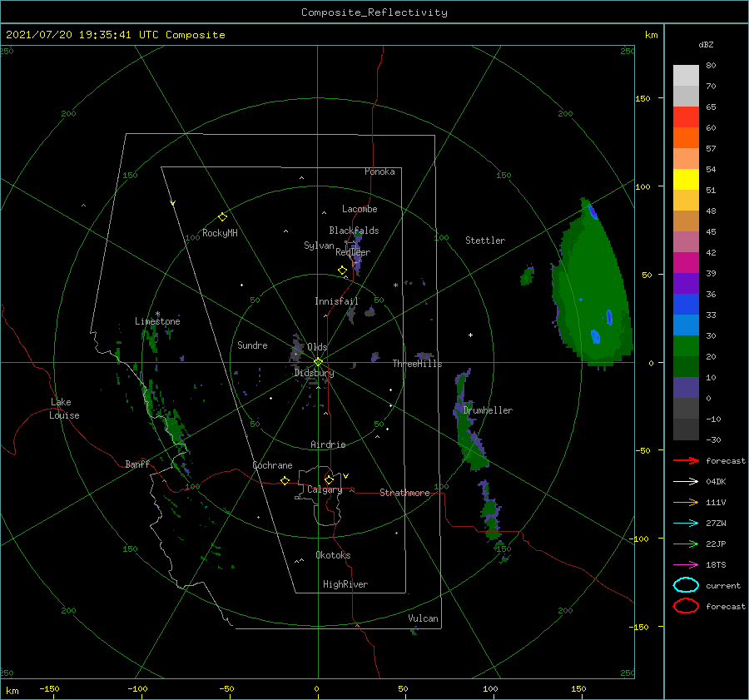Click the yellow diamond marker above Calgary label

329,479
